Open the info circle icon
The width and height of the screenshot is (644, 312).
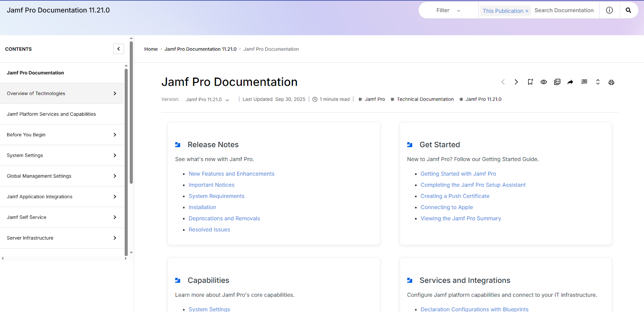pyautogui.click(x=609, y=10)
